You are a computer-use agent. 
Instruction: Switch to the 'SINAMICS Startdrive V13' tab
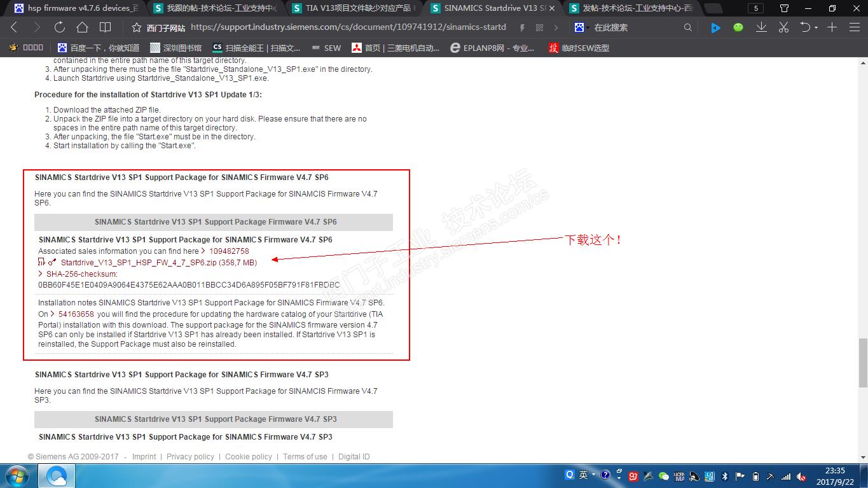(x=492, y=8)
